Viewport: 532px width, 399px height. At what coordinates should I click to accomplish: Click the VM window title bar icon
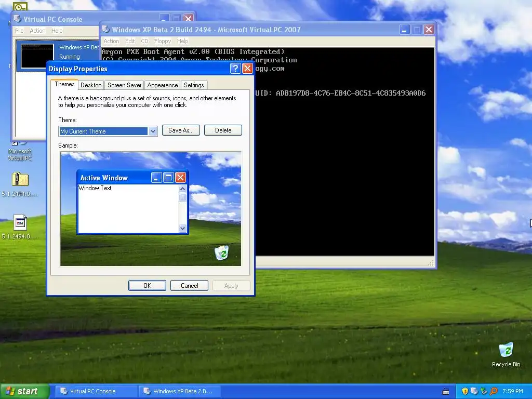coord(105,30)
